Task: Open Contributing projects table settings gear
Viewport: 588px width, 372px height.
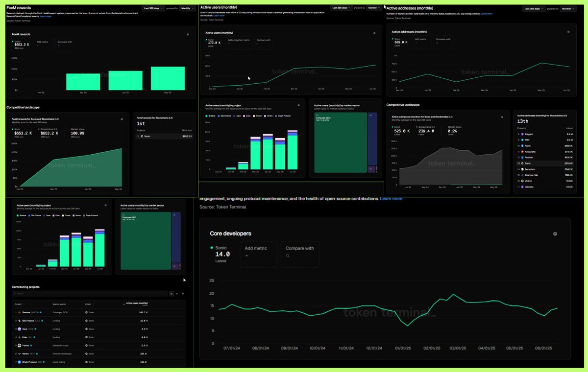Action: pyautogui.click(x=183, y=294)
